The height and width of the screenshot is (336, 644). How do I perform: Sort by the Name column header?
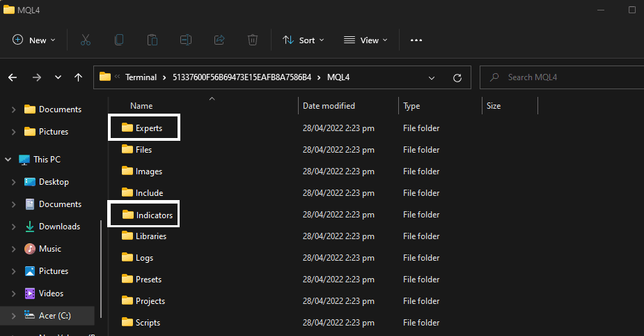pyautogui.click(x=141, y=106)
